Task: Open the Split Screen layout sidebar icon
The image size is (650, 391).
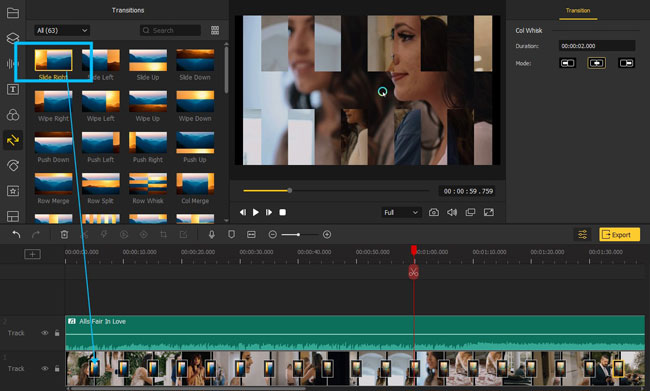Action: click(x=13, y=216)
